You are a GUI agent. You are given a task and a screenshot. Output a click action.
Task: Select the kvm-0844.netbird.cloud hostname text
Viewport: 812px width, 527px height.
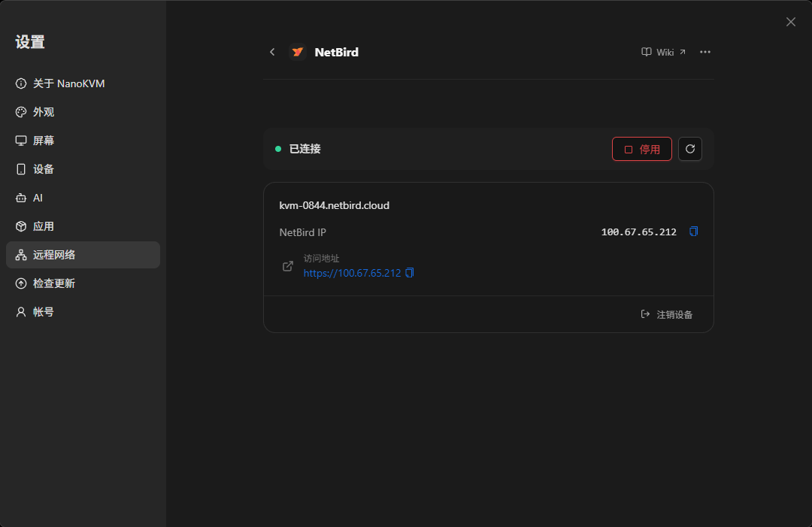pos(334,205)
